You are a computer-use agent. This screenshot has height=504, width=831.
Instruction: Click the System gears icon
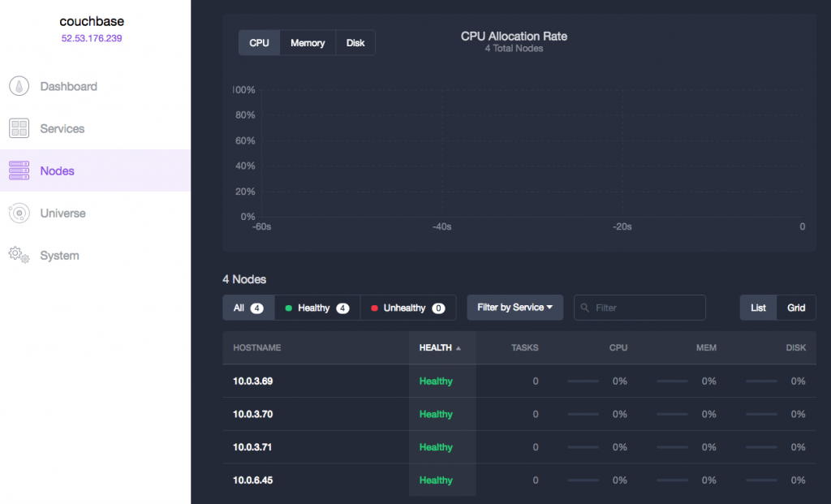click(19, 256)
